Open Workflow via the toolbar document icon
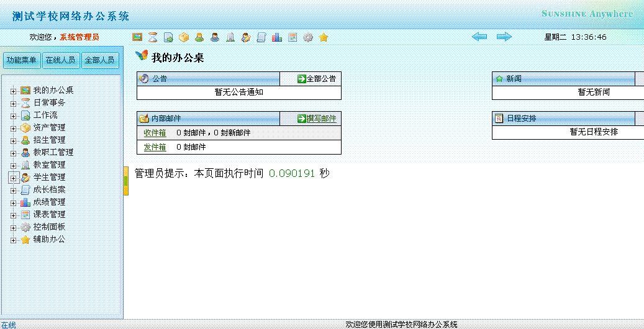Viewport: 644px width, 329px height. point(168,37)
